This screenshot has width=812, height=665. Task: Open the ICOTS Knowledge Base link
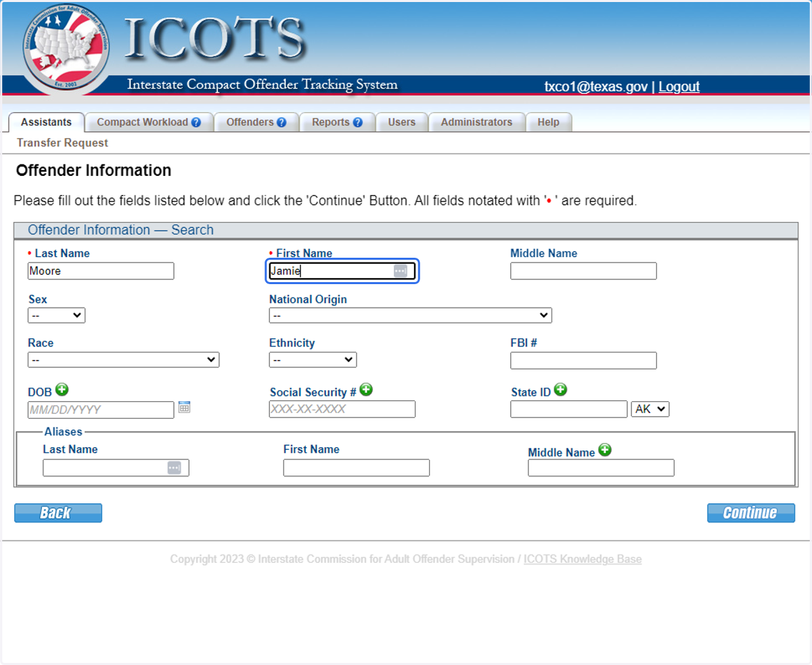pyautogui.click(x=583, y=559)
